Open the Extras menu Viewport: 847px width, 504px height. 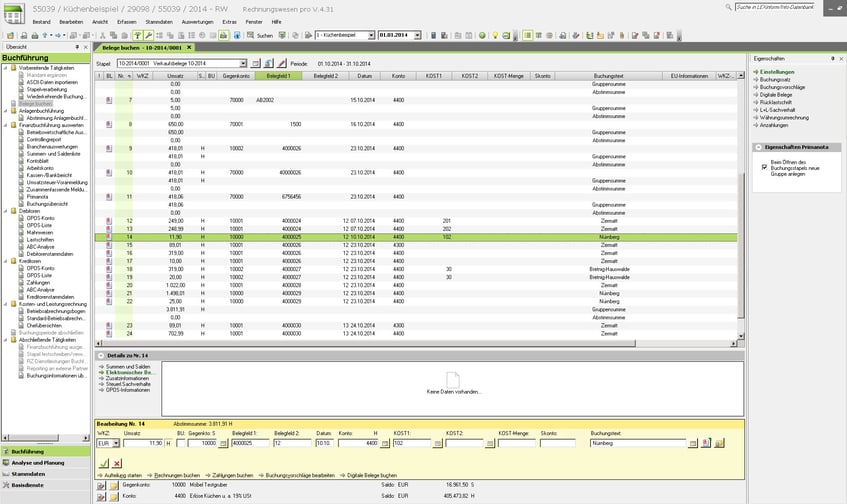230,22
